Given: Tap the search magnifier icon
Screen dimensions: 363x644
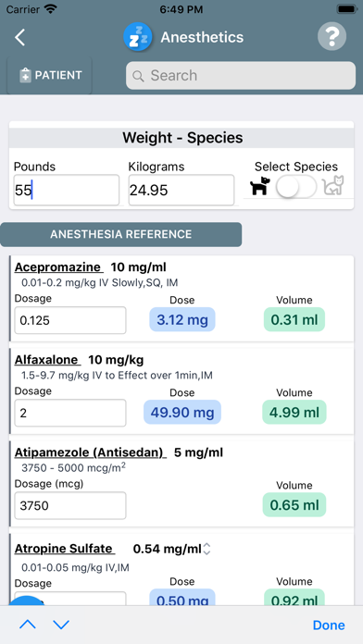Looking at the screenshot, I should coord(139,76).
